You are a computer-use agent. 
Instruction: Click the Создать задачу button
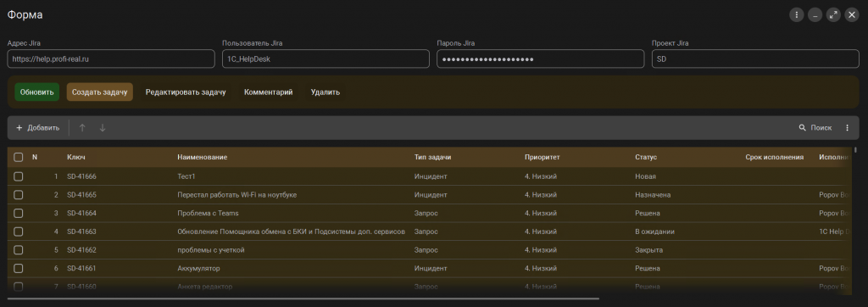click(x=100, y=92)
